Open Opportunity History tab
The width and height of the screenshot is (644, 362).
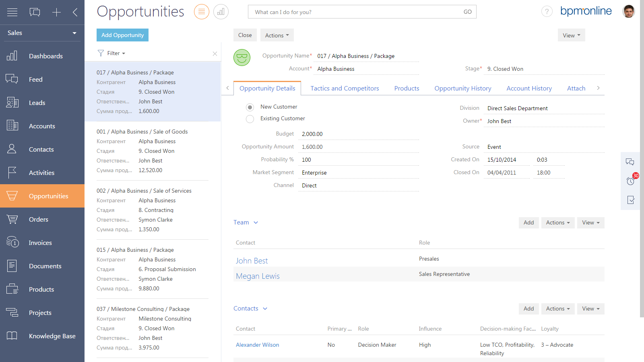tap(463, 88)
